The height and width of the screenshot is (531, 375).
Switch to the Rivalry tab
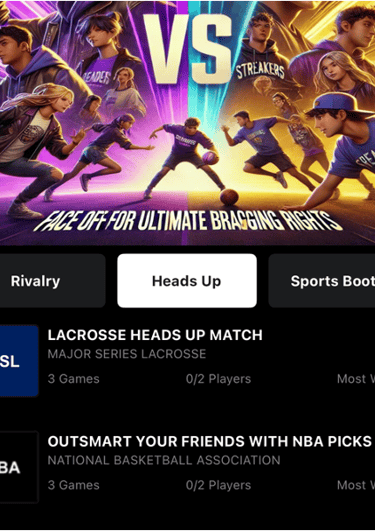(53, 281)
